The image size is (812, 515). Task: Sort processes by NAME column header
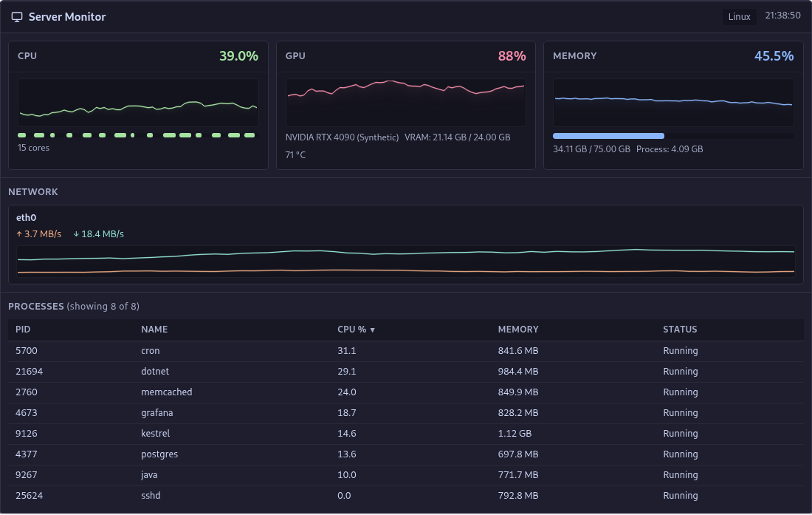pyautogui.click(x=154, y=330)
